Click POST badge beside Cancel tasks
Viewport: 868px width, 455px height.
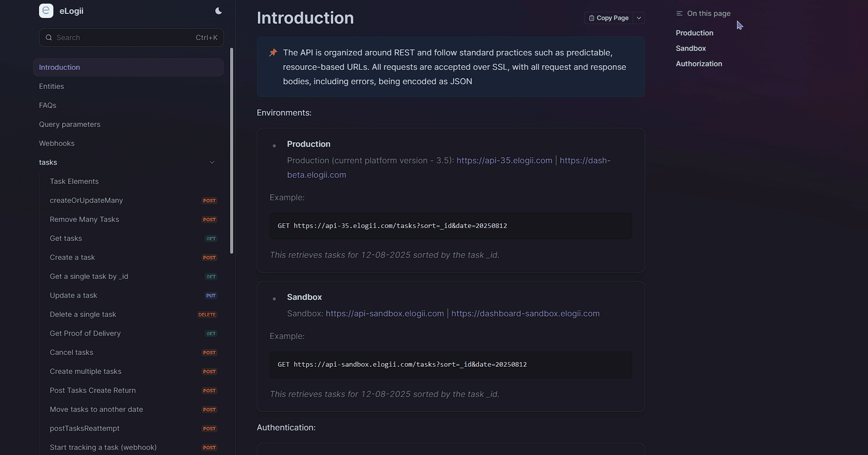pos(209,353)
